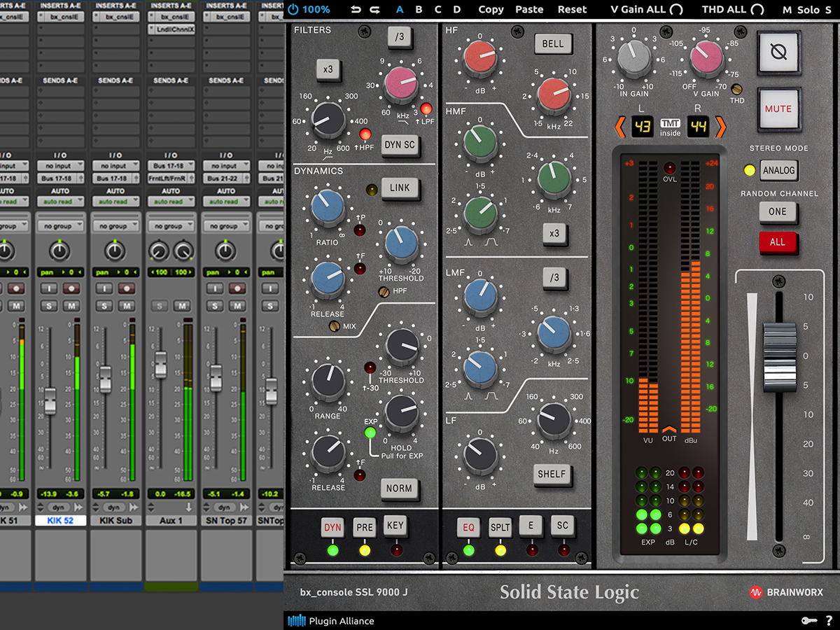Switch to snapshot B in the toolbar
This screenshot has width=840, height=630.
click(419, 10)
